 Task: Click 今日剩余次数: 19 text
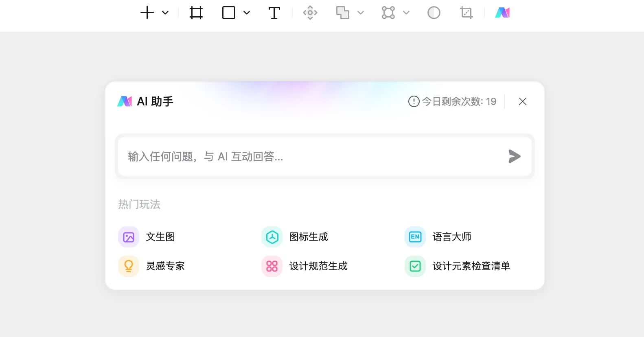459,101
